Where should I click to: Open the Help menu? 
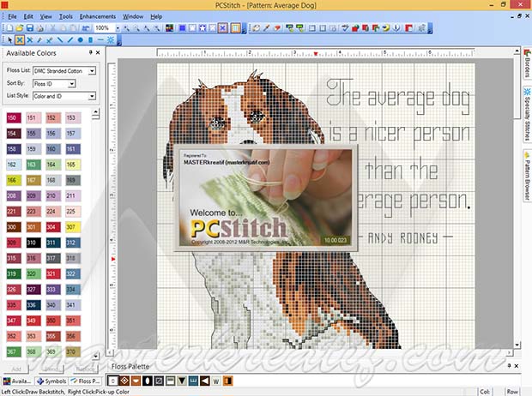point(156,16)
